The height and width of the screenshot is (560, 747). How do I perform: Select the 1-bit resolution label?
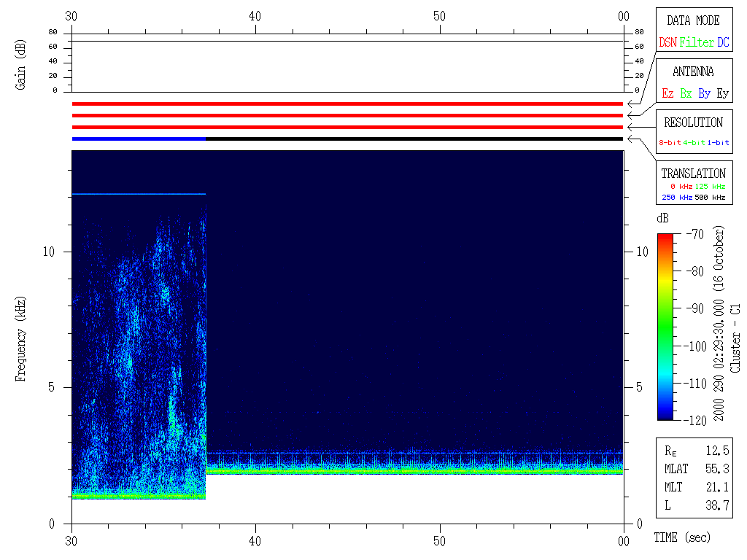718,143
